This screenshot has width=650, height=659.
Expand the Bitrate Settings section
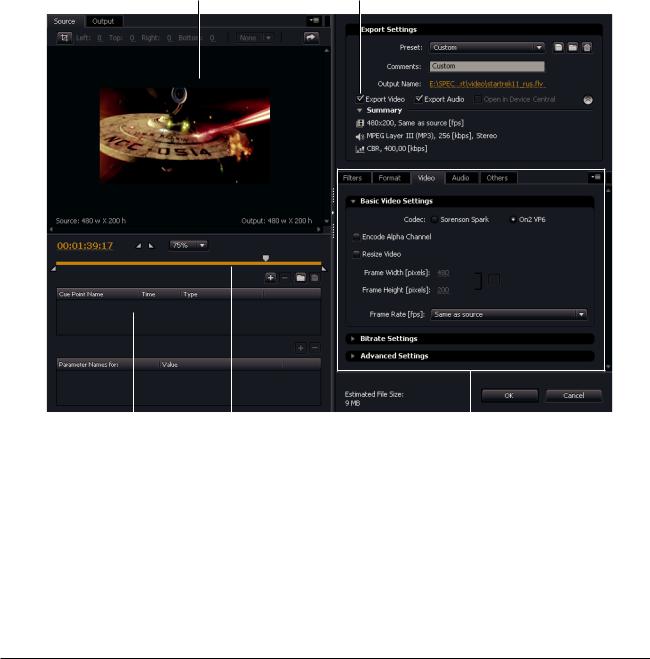[353, 339]
